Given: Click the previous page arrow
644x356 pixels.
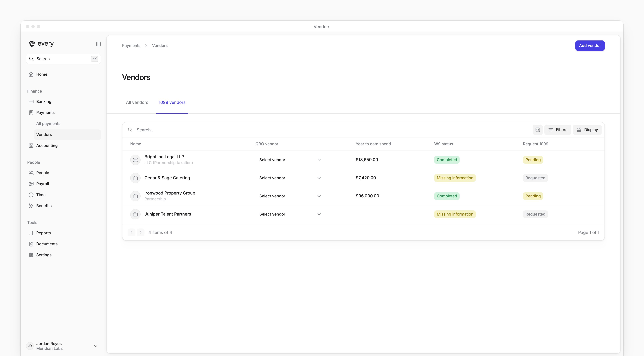Looking at the screenshot, I should point(132,232).
